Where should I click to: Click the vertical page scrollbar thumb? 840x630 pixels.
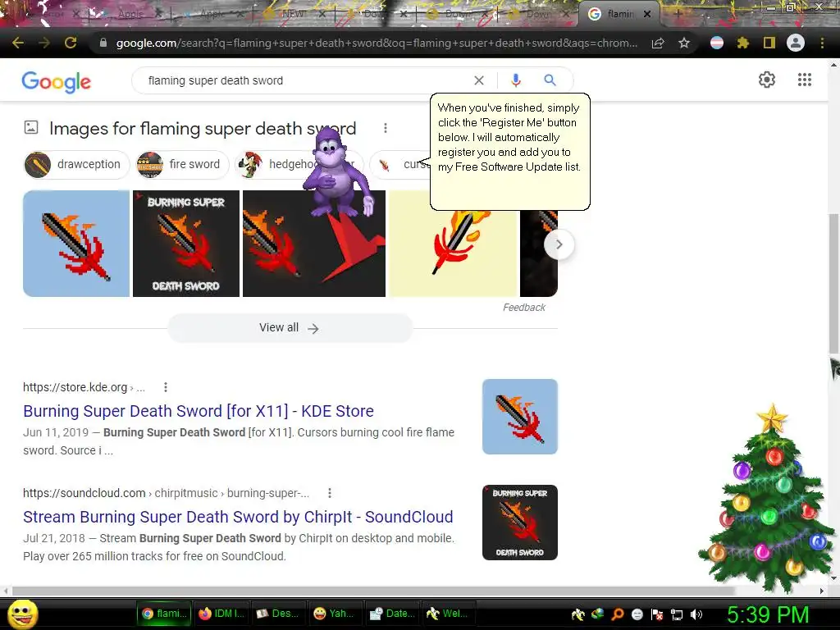833,284
